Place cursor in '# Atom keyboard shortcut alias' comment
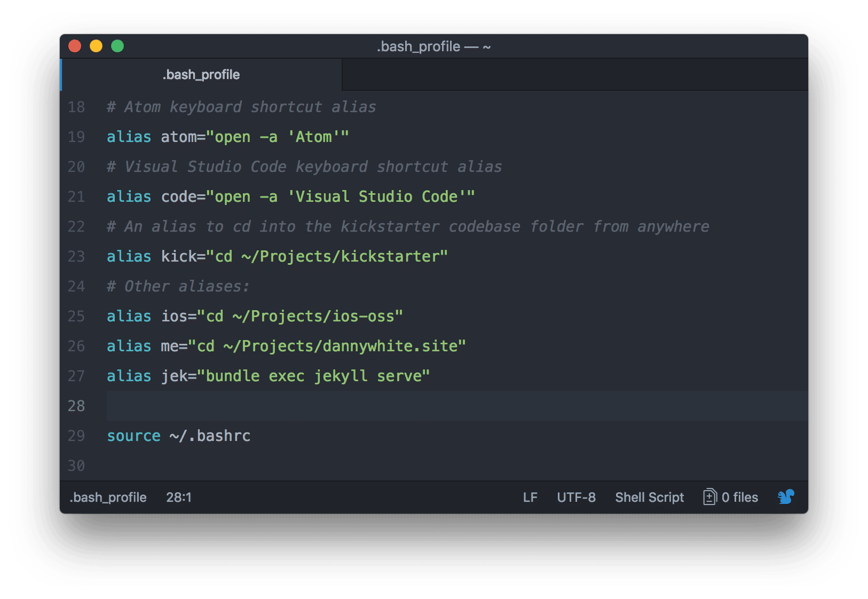 (x=241, y=107)
